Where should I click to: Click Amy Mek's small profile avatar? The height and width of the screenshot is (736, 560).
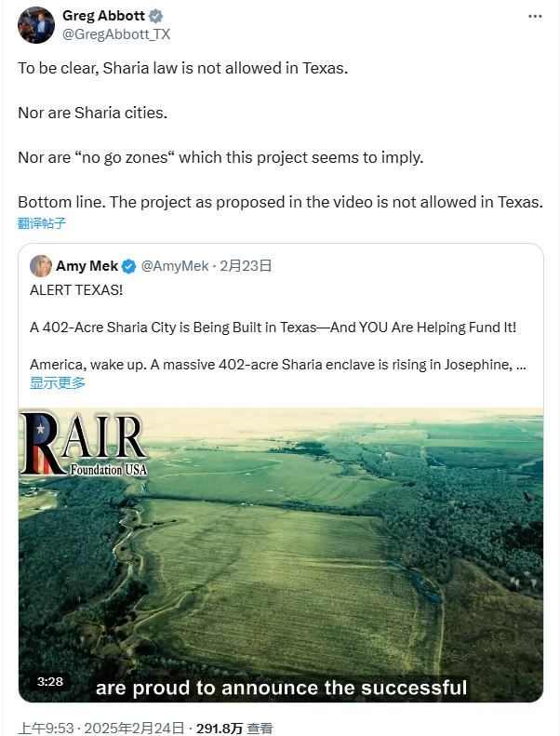tap(41, 266)
